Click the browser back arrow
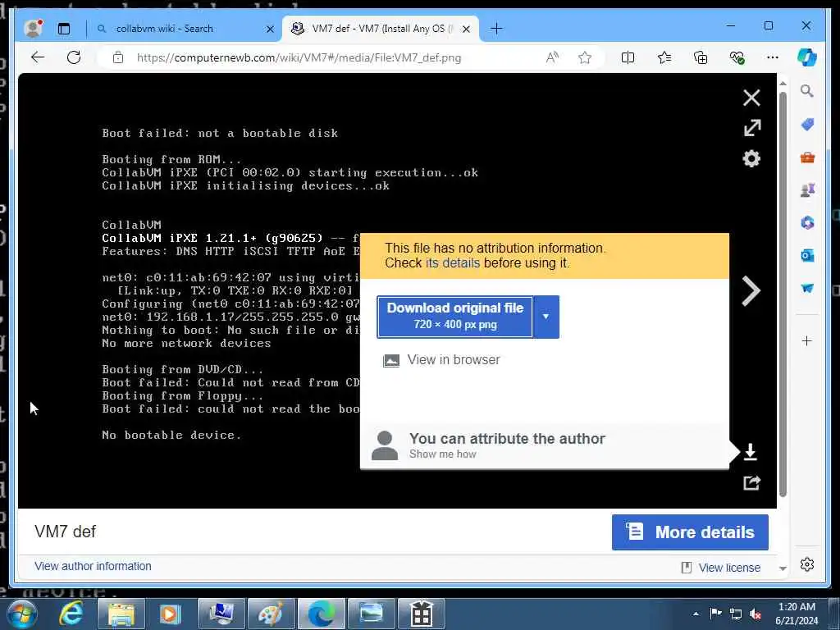The image size is (840, 630). (x=38, y=57)
